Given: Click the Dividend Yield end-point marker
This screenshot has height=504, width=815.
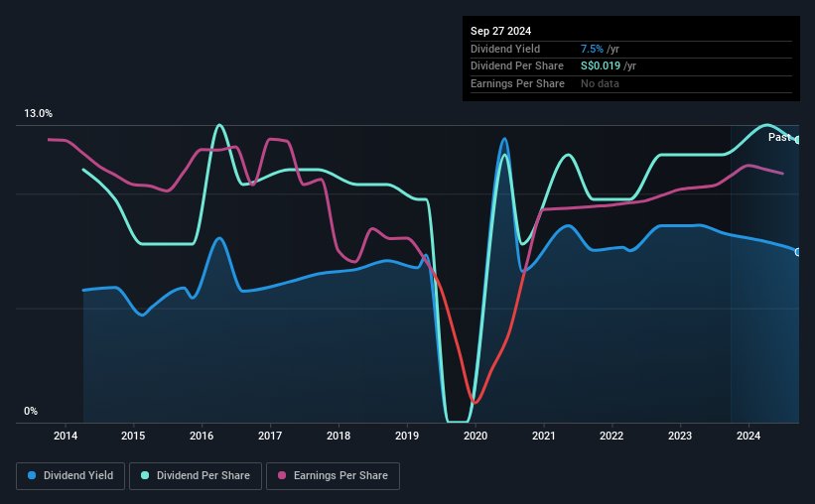Looking at the screenshot, I should coord(798,252).
